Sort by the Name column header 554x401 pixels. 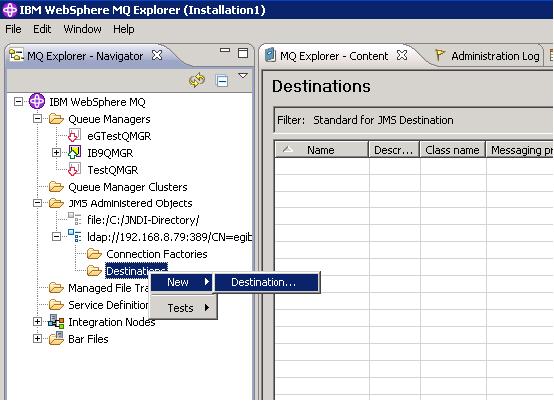[x=321, y=150]
